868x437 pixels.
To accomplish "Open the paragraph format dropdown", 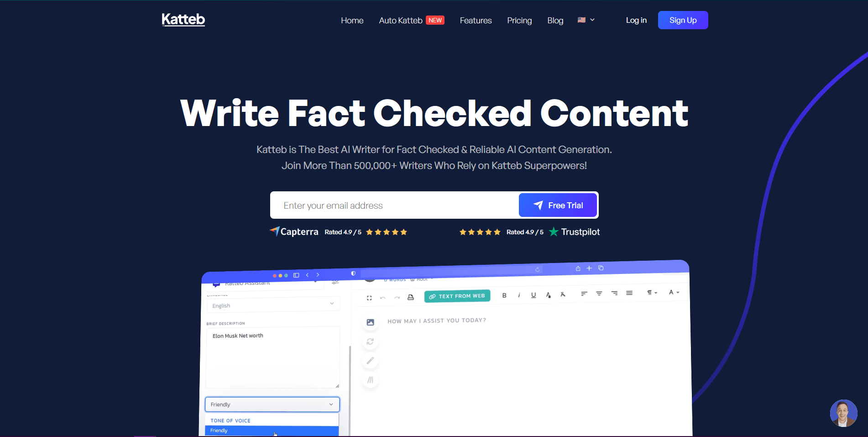I will [652, 293].
